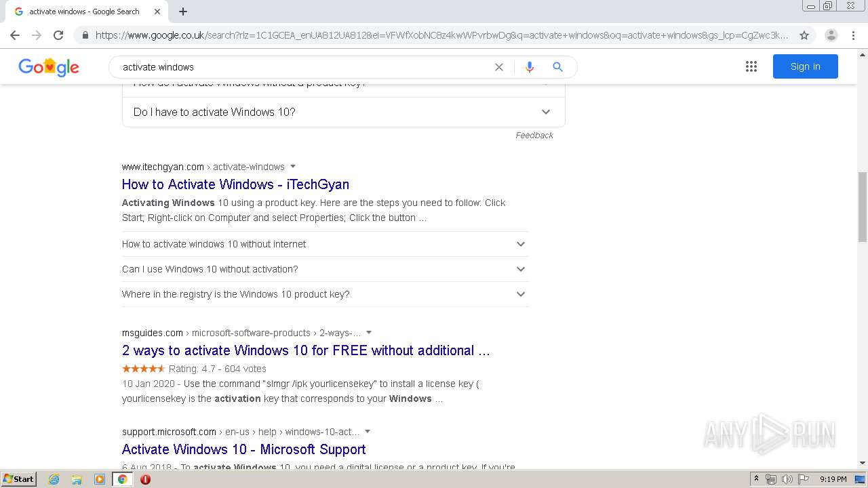
Task: Click inside the activate windows search field
Action: click(305, 67)
